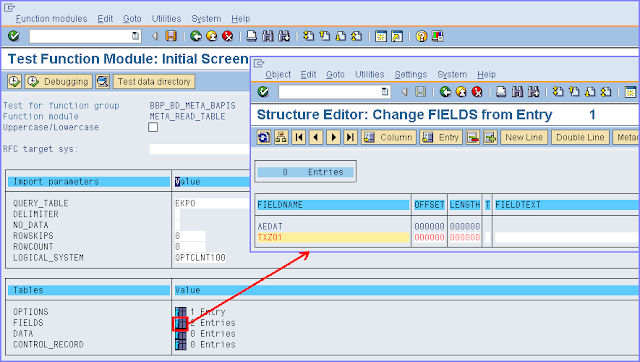Click red Cancel icon in Structure Editor
Image resolution: width=640 pixels, height=362 pixels.
(477, 92)
